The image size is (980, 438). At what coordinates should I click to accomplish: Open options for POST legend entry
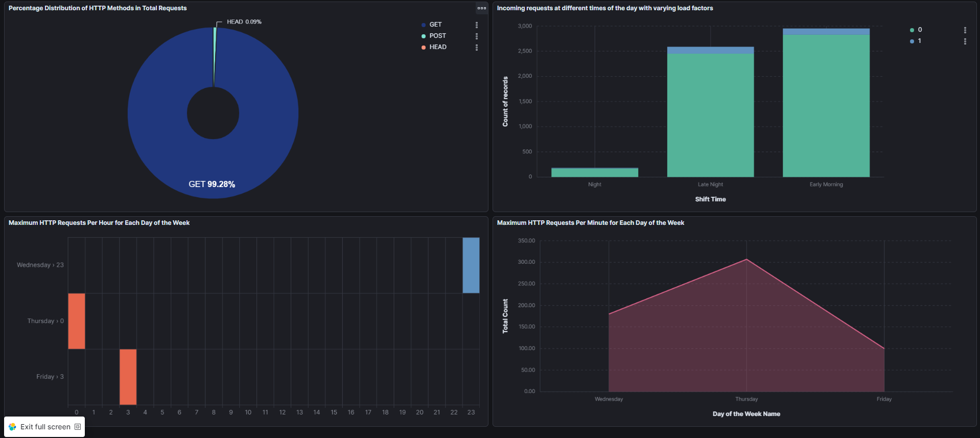coord(477,36)
